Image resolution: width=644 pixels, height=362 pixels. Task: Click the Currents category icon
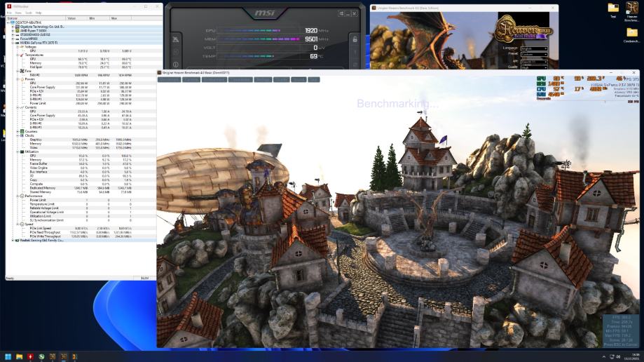pos(22,107)
